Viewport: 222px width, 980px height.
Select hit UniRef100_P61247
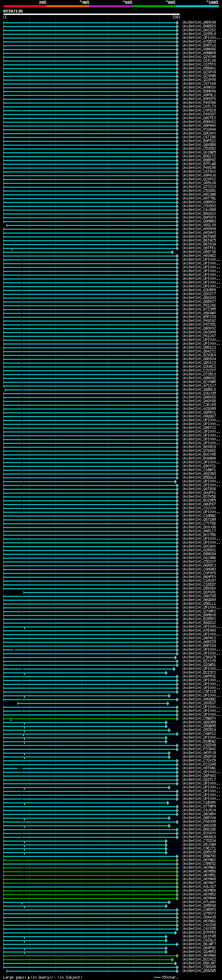(199, 336)
